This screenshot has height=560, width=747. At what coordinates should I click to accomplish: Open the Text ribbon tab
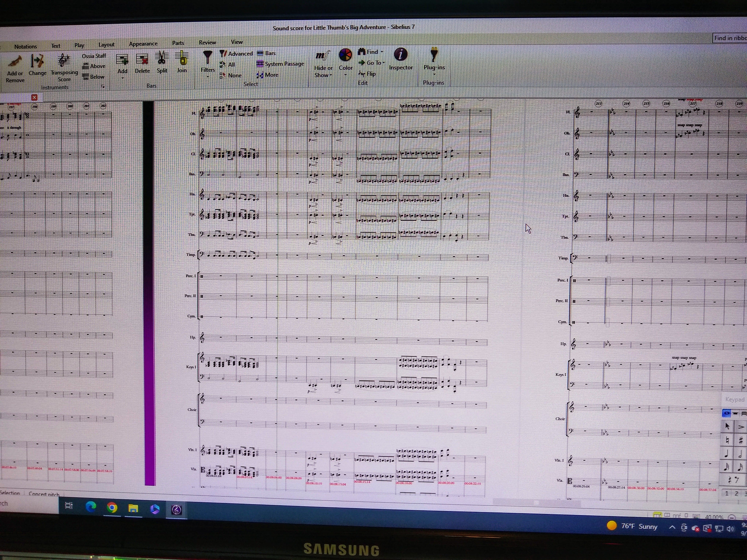pyautogui.click(x=56, y=46)
